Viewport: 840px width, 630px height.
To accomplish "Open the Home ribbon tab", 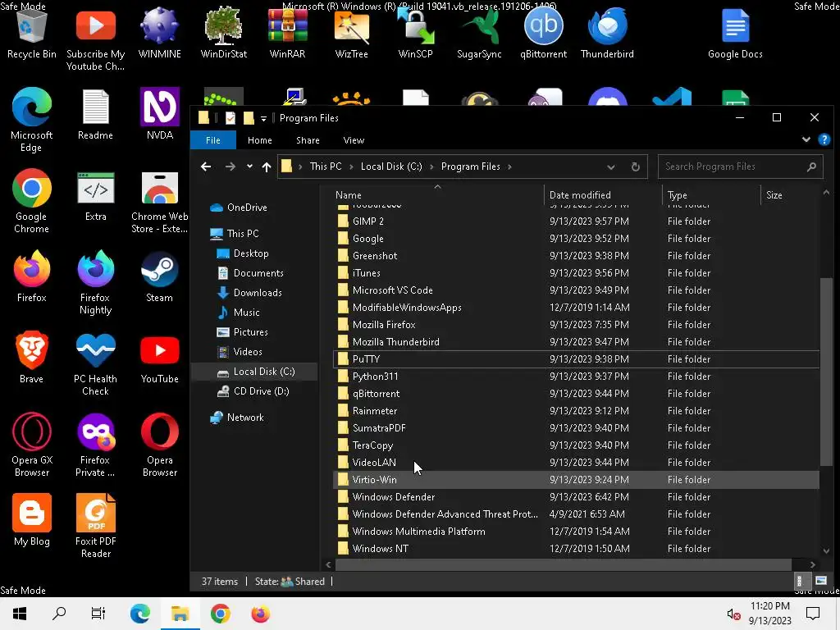I will tap(260, 140).
